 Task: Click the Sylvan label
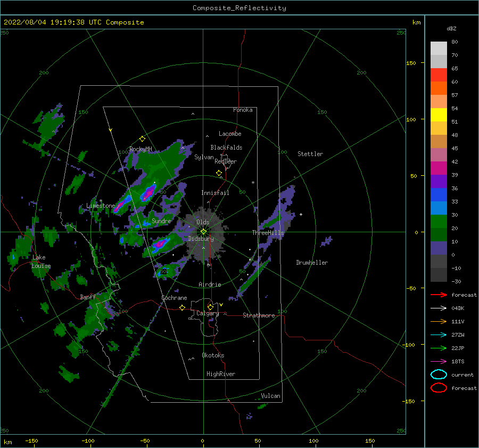pos(204,157)
